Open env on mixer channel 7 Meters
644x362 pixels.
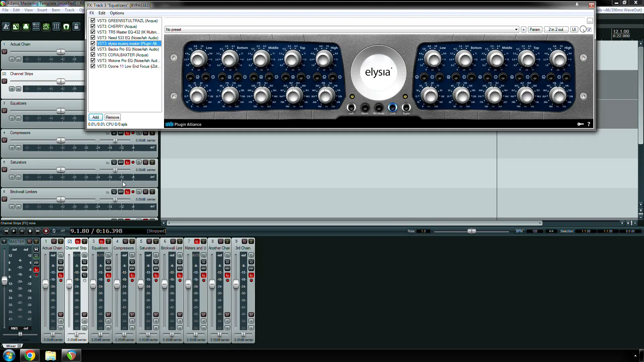[204, 269]
